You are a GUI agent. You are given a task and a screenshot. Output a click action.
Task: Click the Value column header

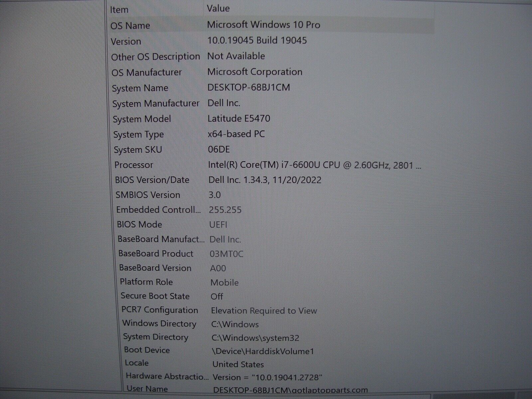(218, 8)
